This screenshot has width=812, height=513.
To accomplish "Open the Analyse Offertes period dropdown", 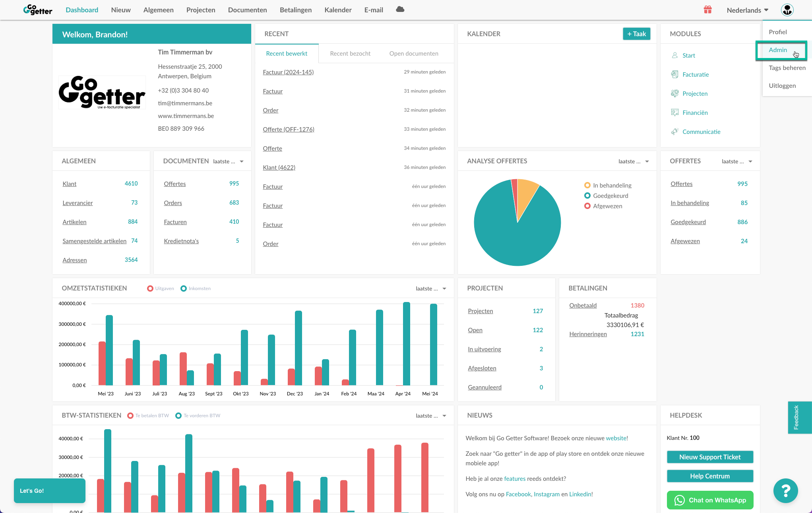I will coord(634,161).
